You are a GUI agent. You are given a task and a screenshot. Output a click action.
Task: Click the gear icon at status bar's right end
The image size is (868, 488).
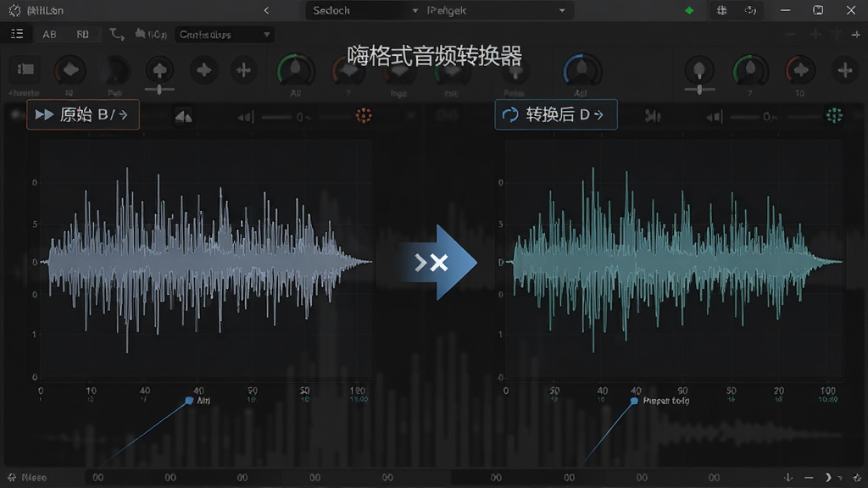point(857,477)
